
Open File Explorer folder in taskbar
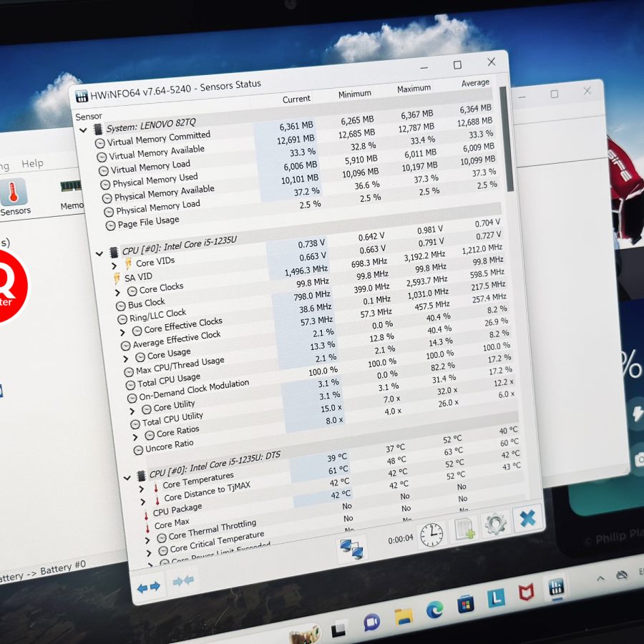click(x=404, y=615)
